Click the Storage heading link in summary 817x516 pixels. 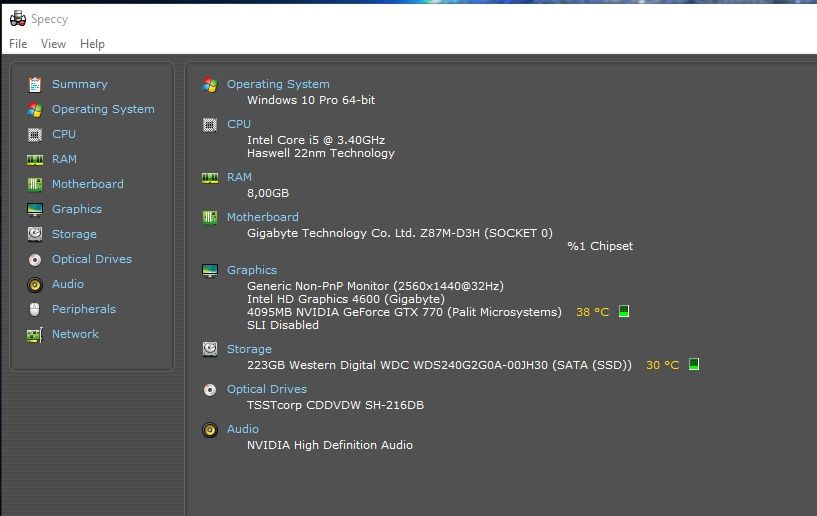pos(249,349)
